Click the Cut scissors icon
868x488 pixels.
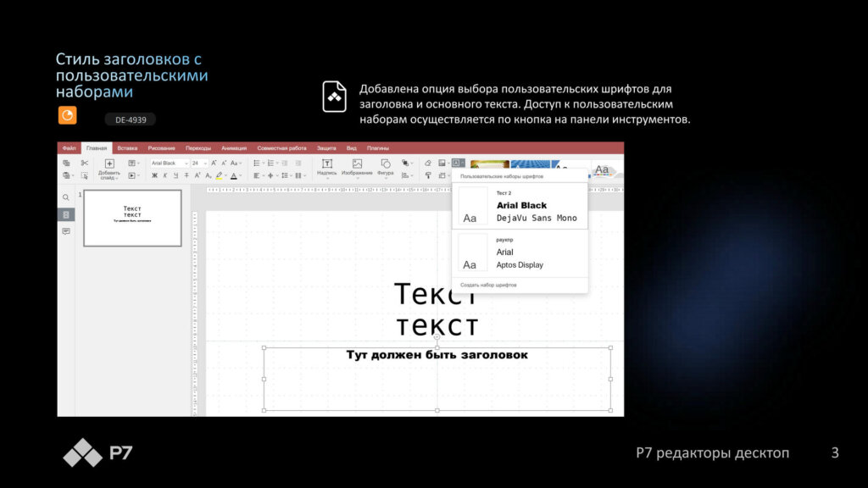point(85,163)
